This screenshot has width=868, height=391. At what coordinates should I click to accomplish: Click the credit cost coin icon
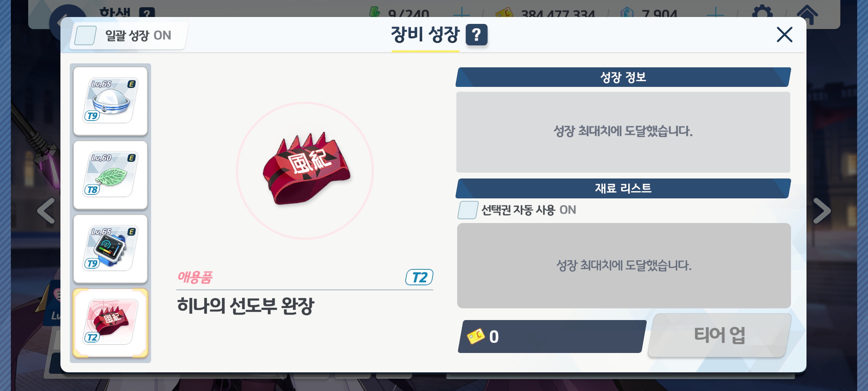click(x=476, y=336)
